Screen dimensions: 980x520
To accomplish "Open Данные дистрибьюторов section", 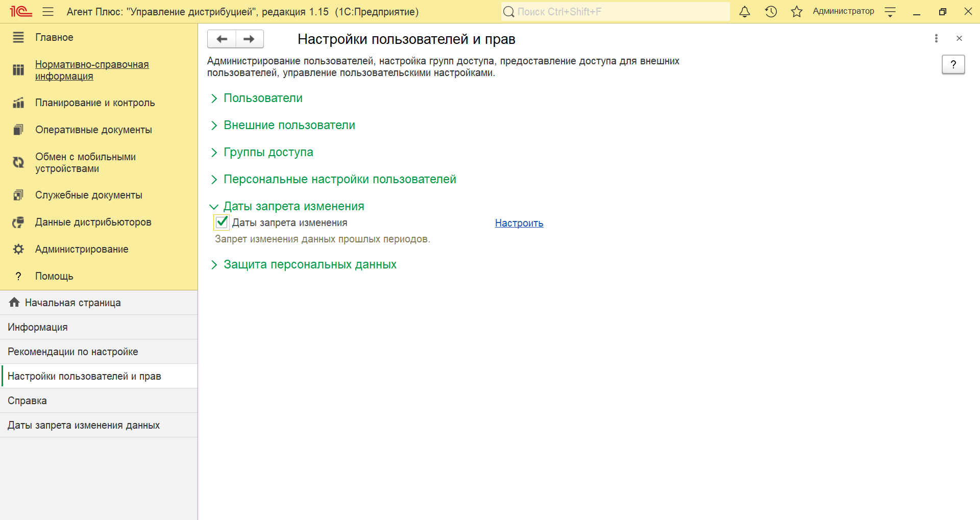I will pos(99,222).
